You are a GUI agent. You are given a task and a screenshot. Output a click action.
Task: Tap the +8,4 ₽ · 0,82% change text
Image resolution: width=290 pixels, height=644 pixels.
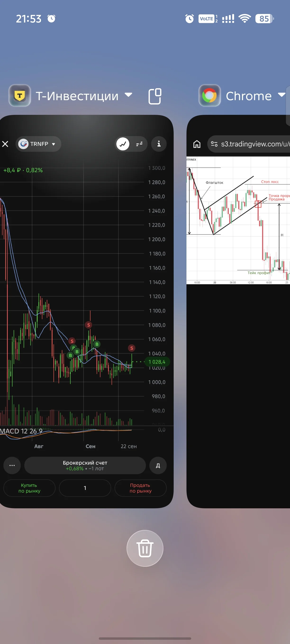pyautogui.click(x=23, y=170)
